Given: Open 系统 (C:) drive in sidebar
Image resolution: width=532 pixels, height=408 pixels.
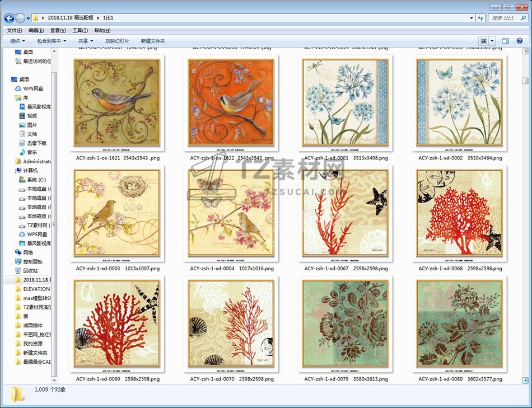Looking at the screenshot, I should 32,180.
